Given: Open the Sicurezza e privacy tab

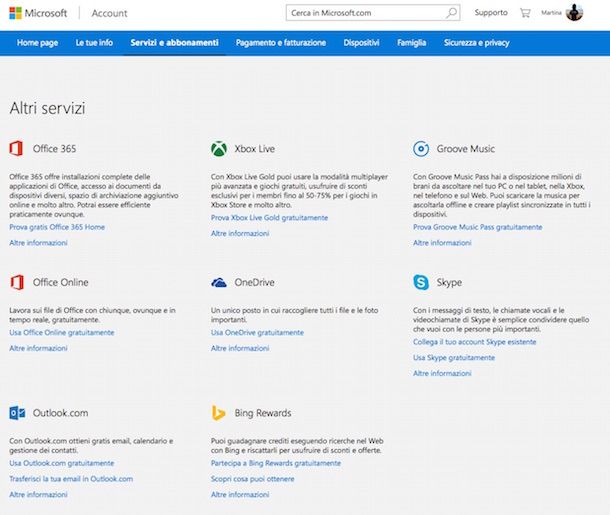Looking at the screenshot, I should click(477, 43).
